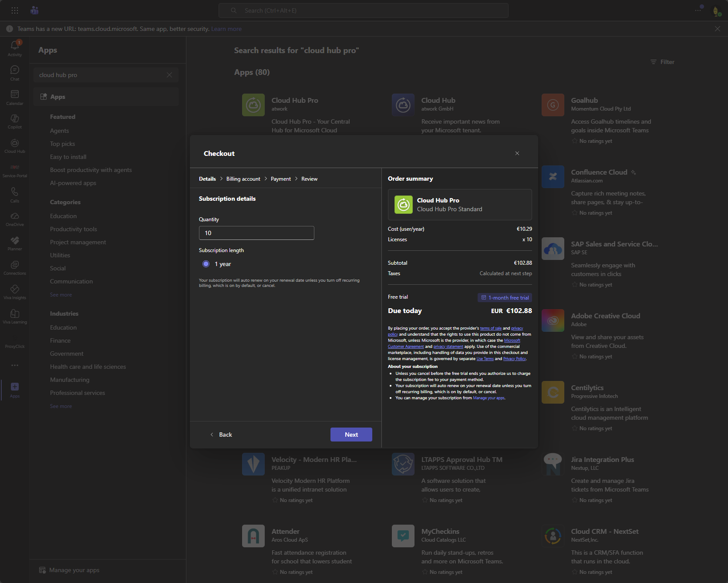
Task: Open the Productivity tools category
Action: click(74, 229)
